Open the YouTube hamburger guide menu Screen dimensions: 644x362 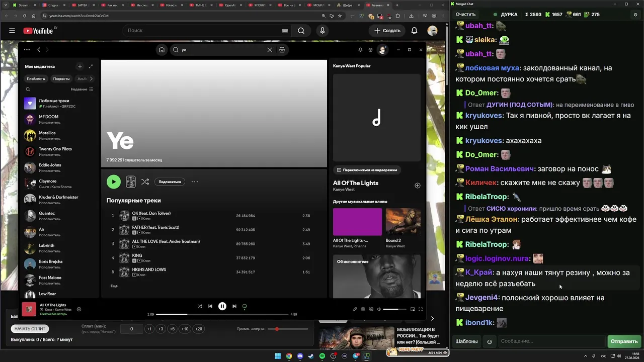[12, 31]
